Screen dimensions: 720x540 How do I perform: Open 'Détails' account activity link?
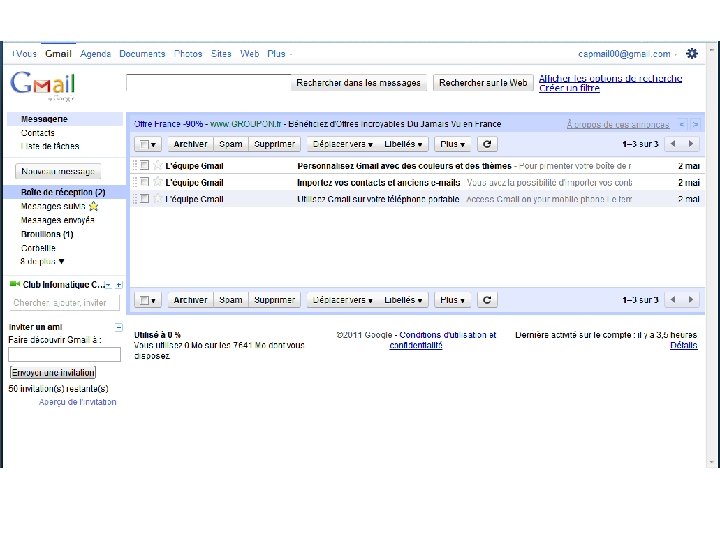click(x=684, y=345)
